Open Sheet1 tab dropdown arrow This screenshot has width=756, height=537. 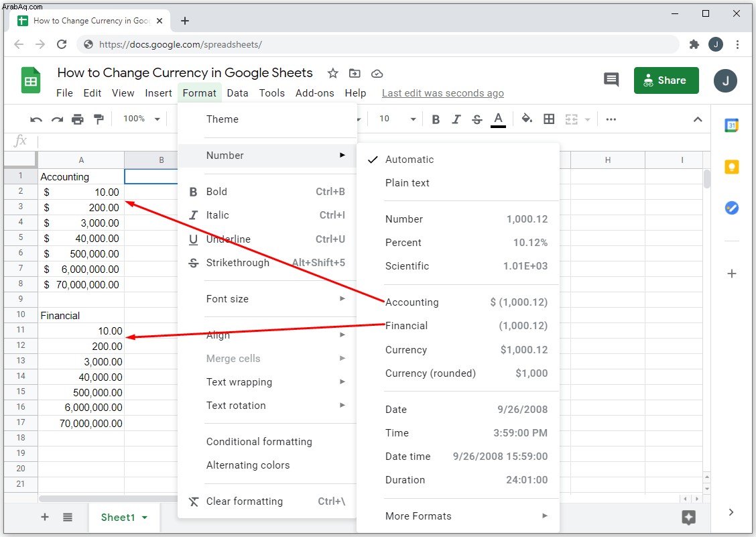coord(145,518)
